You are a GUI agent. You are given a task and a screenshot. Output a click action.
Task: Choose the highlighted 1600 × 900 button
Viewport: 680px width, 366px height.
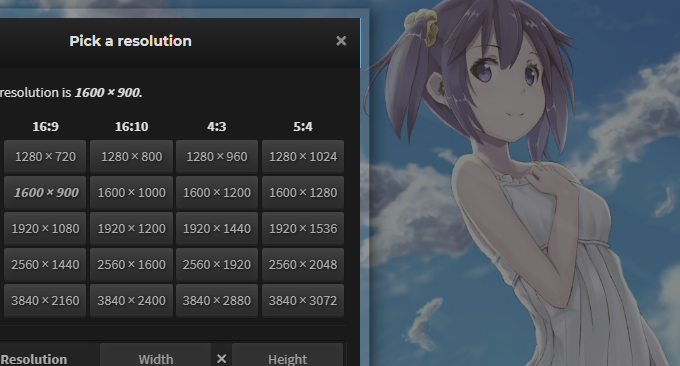(45, 193)
